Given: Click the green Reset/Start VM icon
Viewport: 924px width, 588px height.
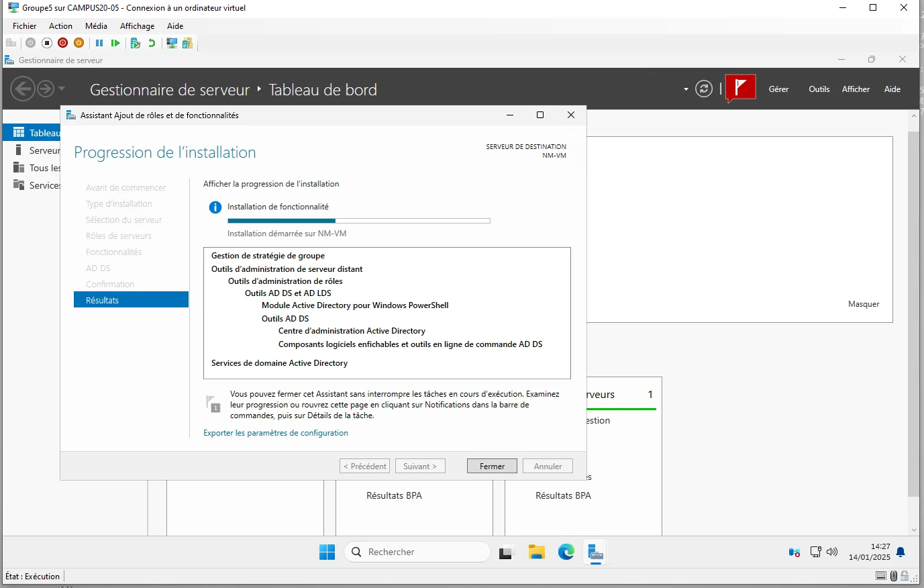Looking at the screenshot, I should coord(115,43).
